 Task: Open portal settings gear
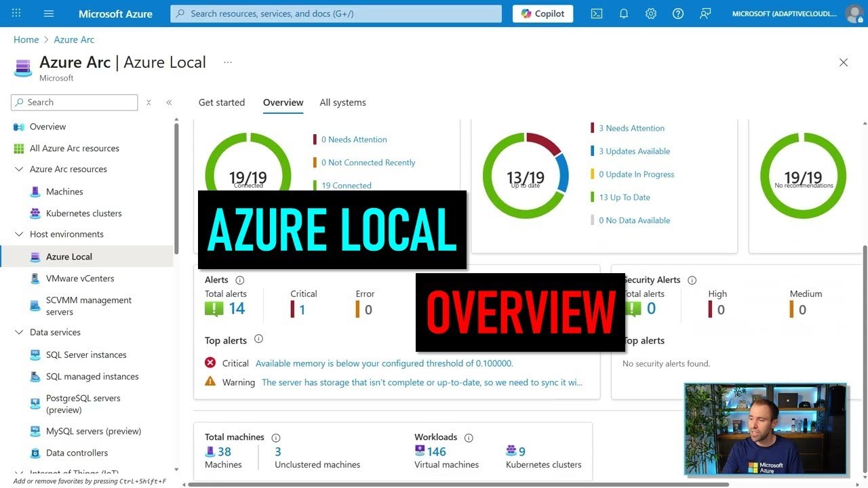coord(651,14)
